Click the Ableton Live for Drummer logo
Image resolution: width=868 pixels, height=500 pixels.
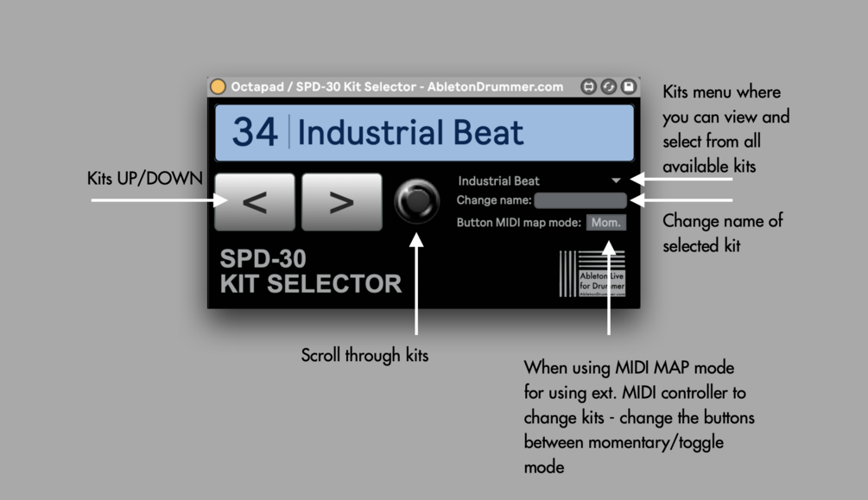tap(592, 274)
